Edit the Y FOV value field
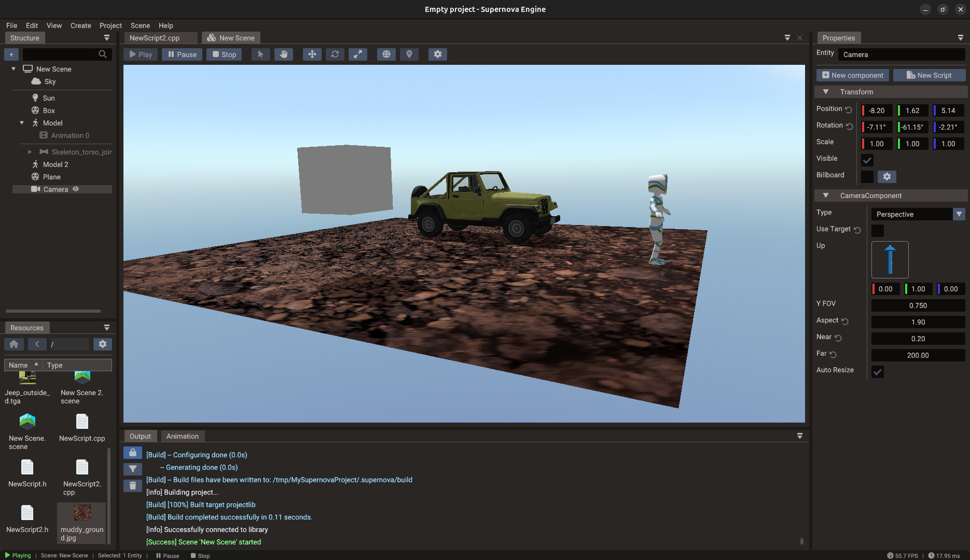The width and height of the screenshot is (970, 560). coord(918,305)
